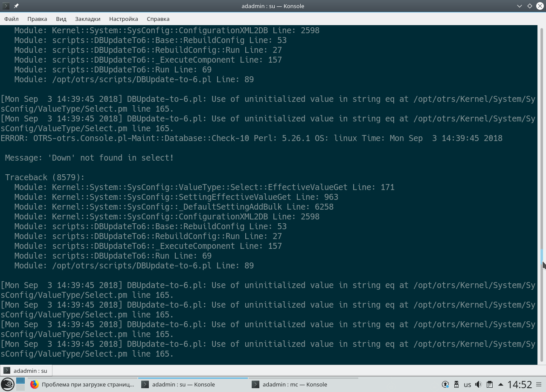Open the volume control tray icon

[x=479, y=384]
